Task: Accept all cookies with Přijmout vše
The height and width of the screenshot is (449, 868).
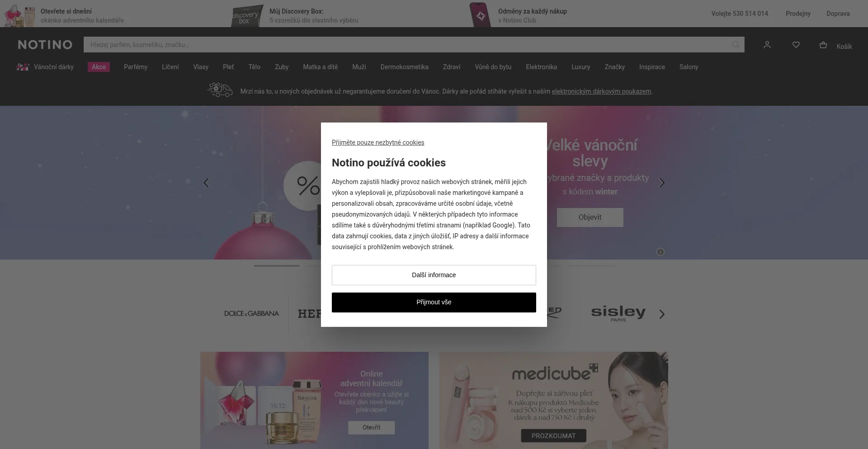Action: (x=434, y=302)
